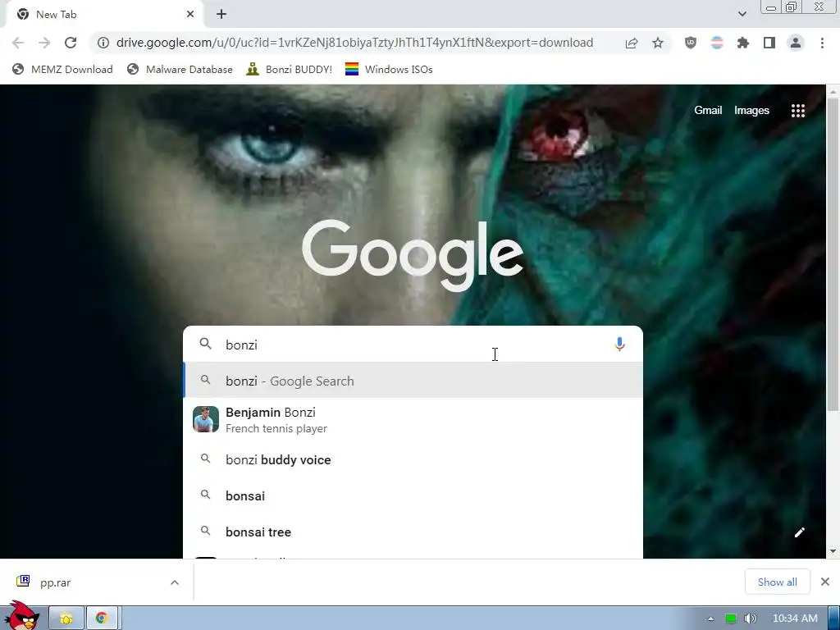840x630 pixels.
Task: Customize this page pencil icon
Action: point(799,532)
